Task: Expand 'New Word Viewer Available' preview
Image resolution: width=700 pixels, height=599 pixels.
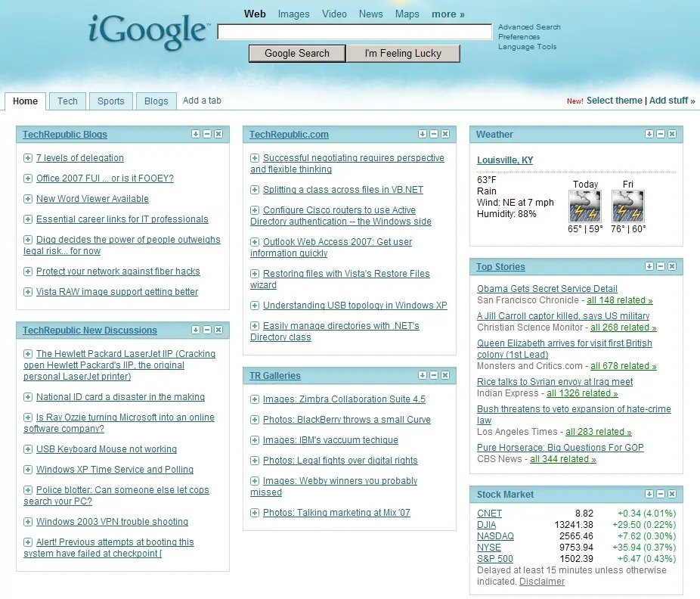Action: 28,199
